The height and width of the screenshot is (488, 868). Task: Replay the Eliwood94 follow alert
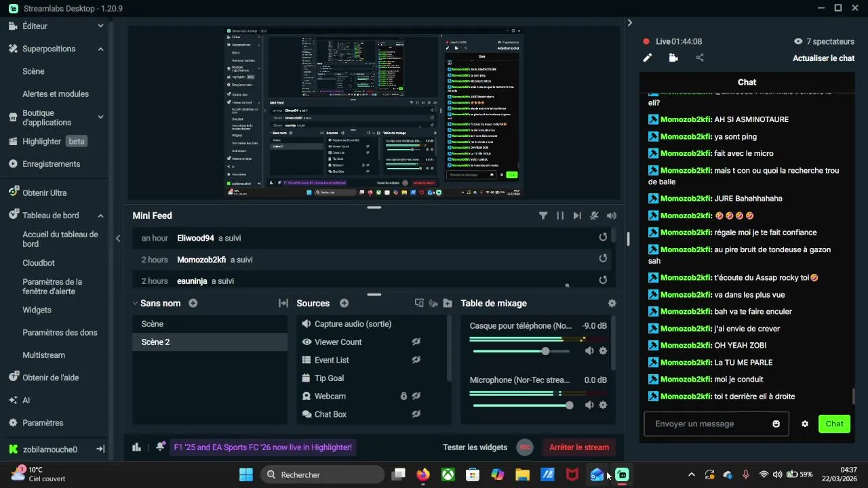pyautogui.click(x=603, y=237)
